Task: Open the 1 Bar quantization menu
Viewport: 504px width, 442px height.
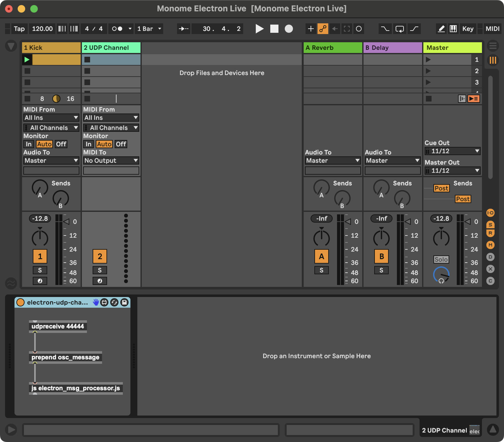Action: click(x=149, y=29)
